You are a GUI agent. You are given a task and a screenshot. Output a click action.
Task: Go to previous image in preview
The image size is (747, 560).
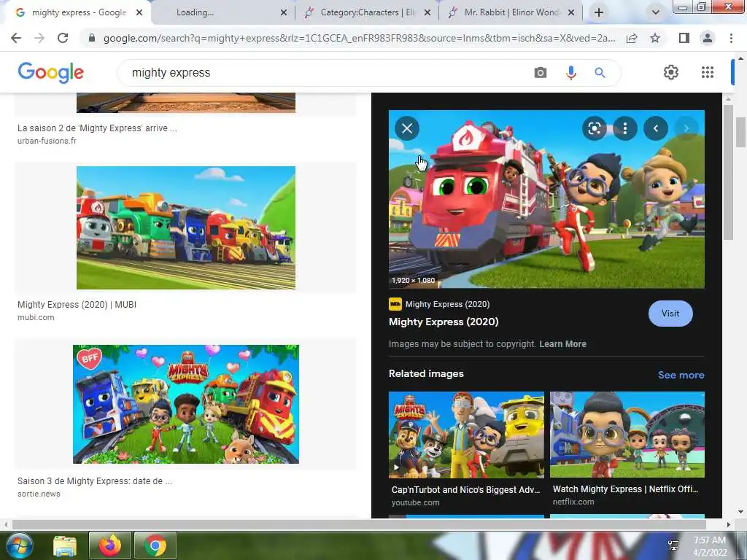click(656, 128)
